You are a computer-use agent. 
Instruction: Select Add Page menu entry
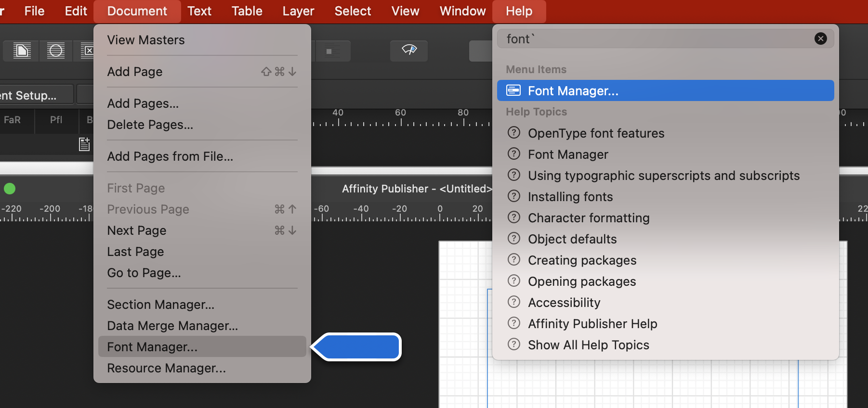202,72
